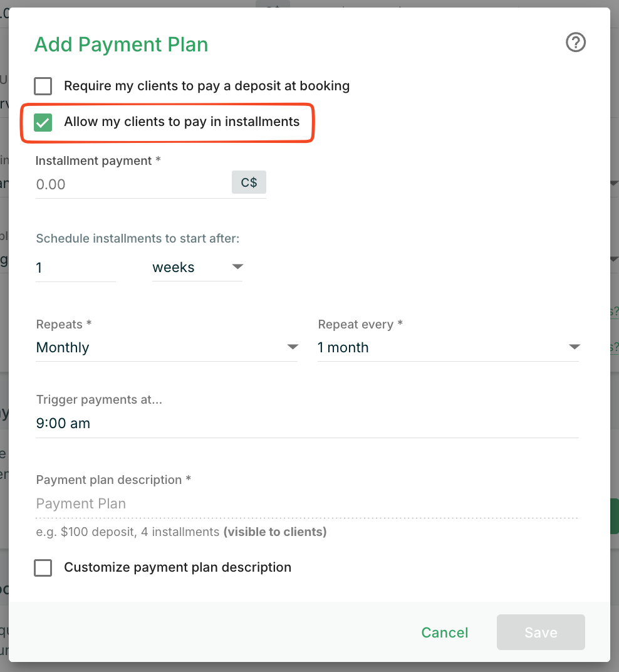Click the arrow on Repeat every field
619x672 pixels.
574,347
